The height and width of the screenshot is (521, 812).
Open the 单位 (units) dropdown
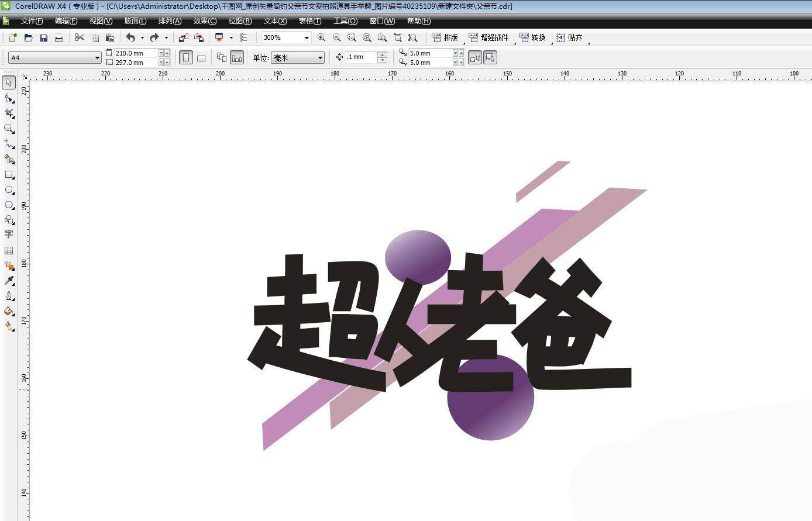(319, 57)
